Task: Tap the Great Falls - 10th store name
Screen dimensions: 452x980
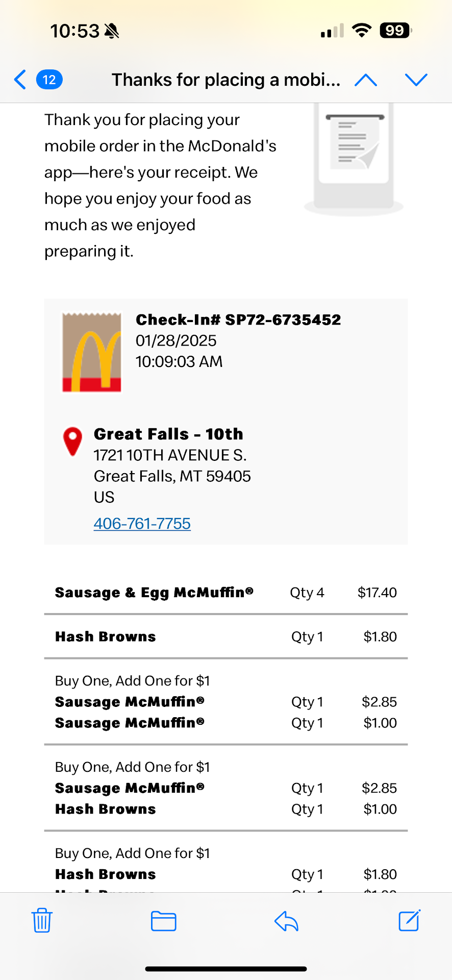Action: [x=168, y=434]
